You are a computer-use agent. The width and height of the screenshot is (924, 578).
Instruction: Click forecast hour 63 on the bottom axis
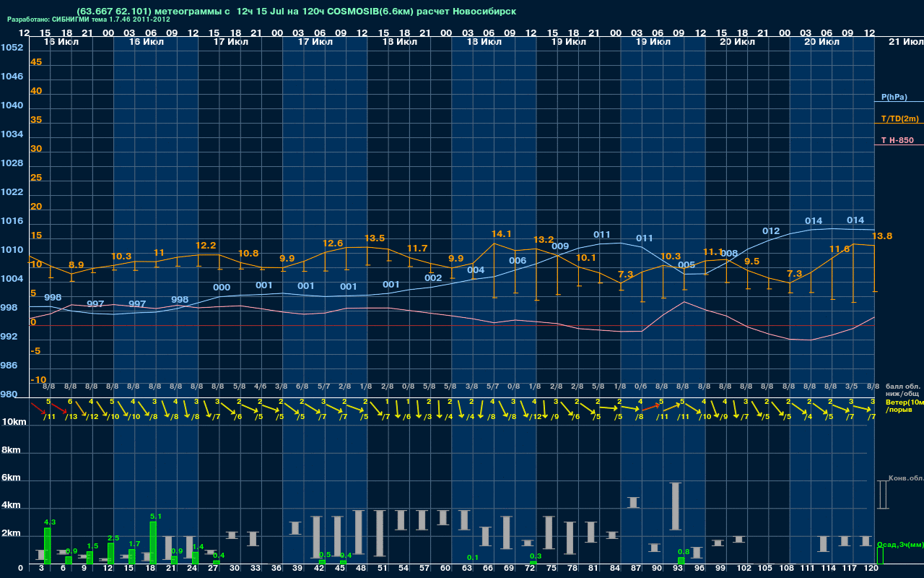click(467, 569)
